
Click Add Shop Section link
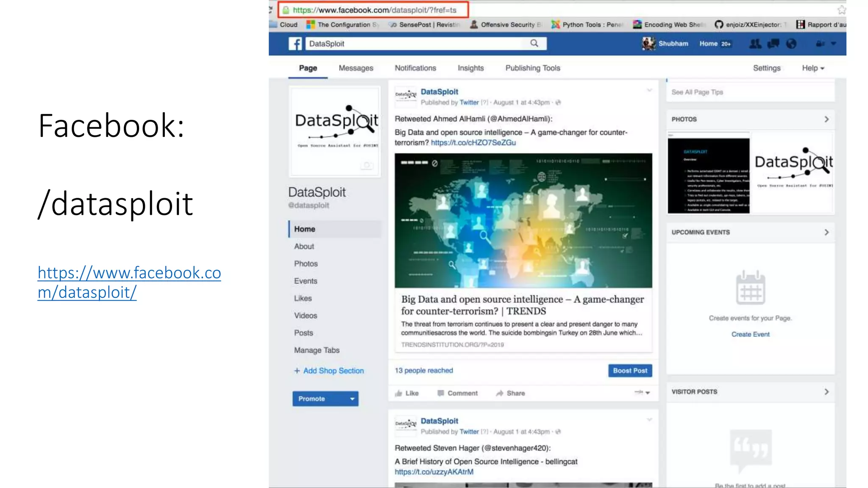coord(329,371)
